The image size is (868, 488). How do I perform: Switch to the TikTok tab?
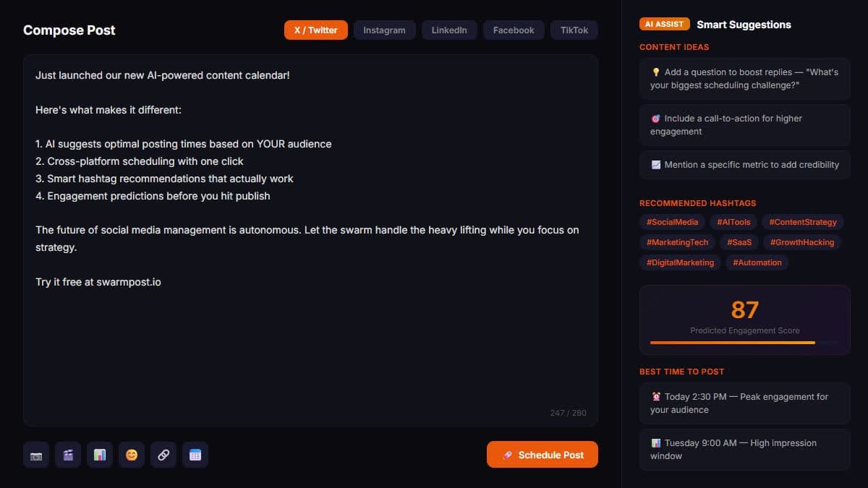tap(574, 30)
